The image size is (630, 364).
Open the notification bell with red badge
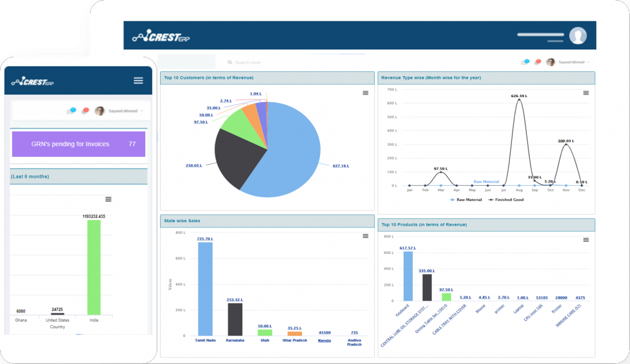[537, 61]
